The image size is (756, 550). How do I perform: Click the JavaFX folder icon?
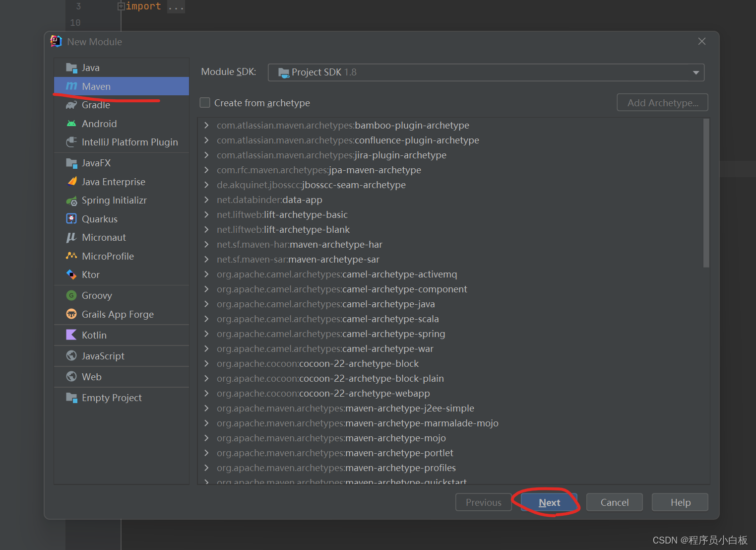[x=71, y=163]
